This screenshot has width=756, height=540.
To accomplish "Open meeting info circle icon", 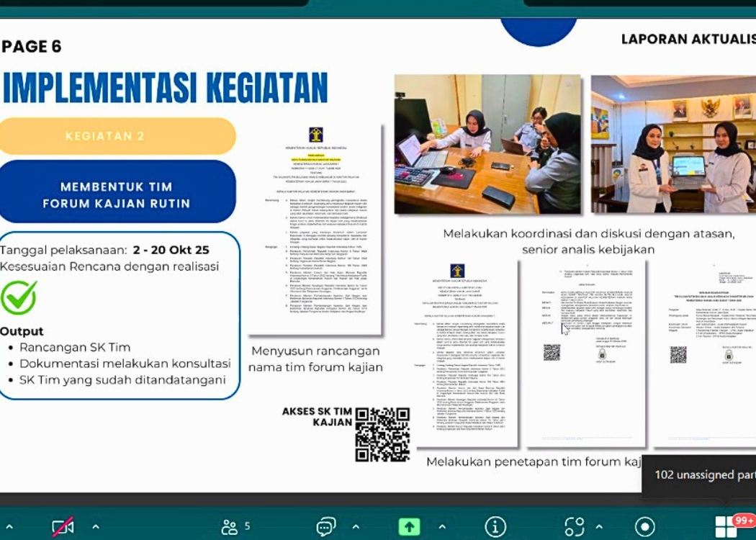I will [x=495, y=526].
